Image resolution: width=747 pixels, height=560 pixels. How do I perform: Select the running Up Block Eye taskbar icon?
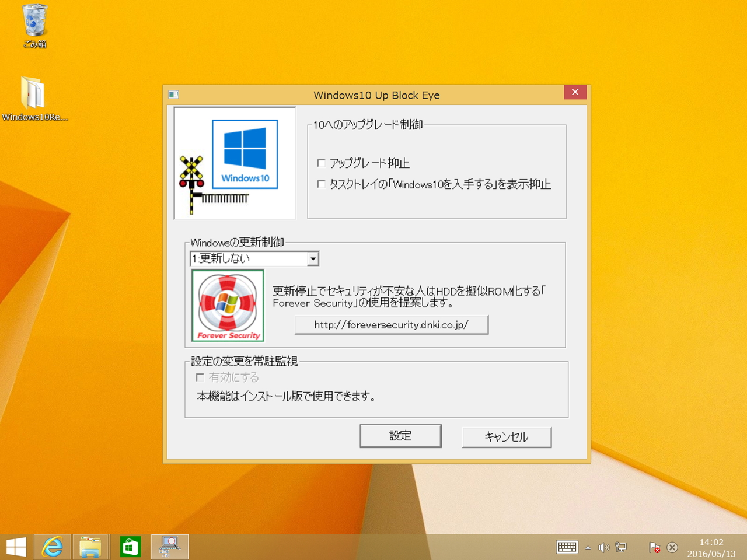click(169, 547)
